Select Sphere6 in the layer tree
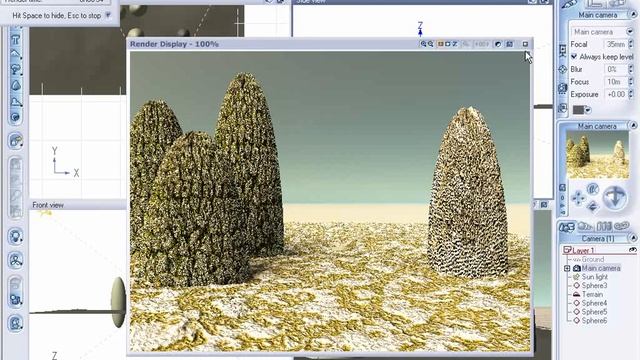640x360 pixels. 594,321
